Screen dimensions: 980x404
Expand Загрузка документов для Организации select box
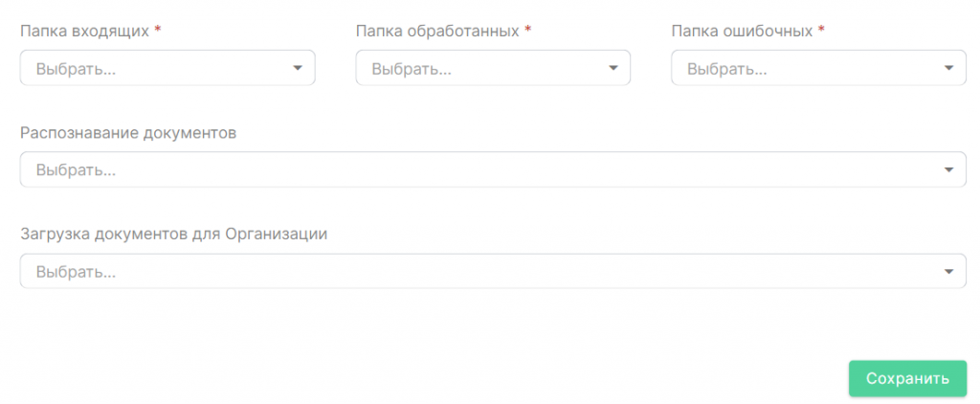coord(493,272)
